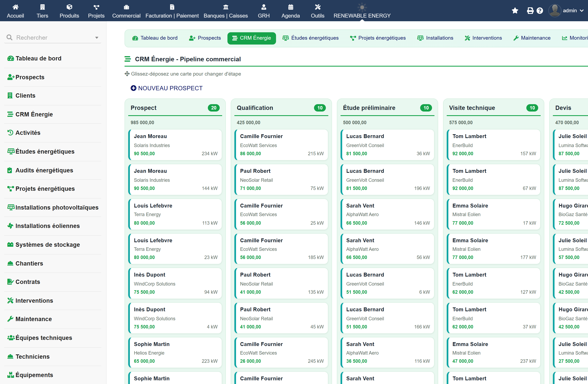Open Emma Solaire card with 17 kW
588x384 pixels.
pos(494,214)
